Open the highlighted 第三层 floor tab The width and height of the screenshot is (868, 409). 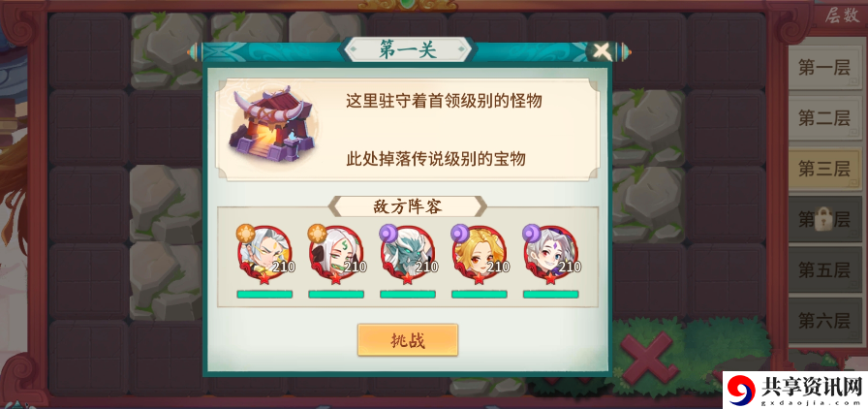[824, 169]
